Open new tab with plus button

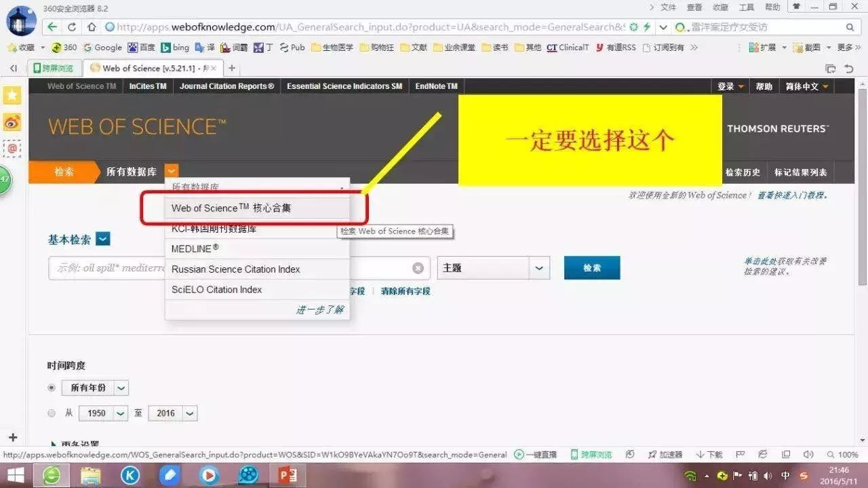click(x=232, y=68)
